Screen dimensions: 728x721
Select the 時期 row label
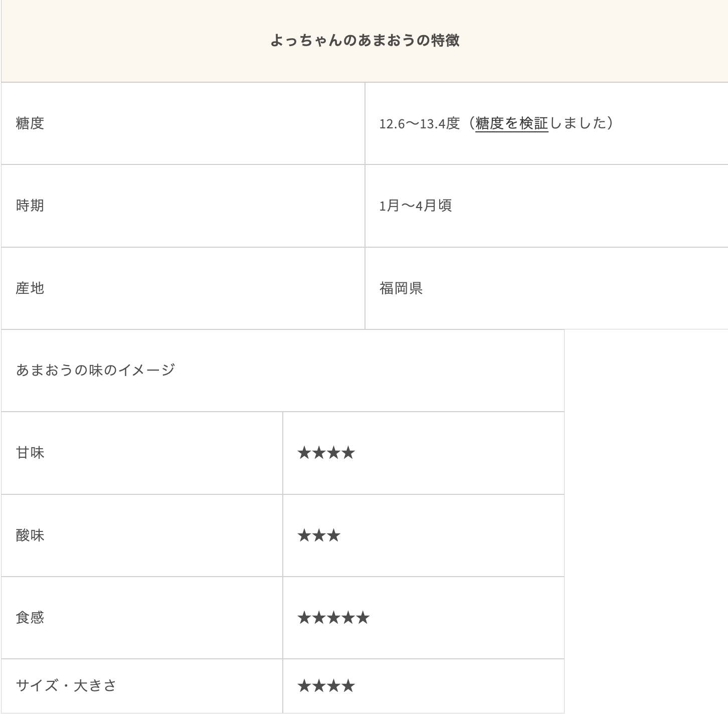(x=30, y=206)
